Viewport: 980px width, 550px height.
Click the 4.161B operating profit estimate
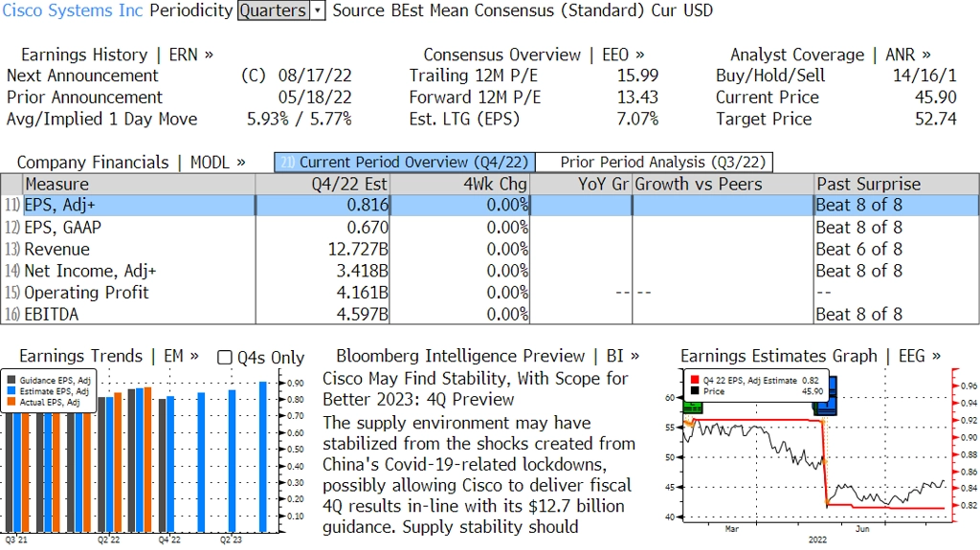pos(363,293)
